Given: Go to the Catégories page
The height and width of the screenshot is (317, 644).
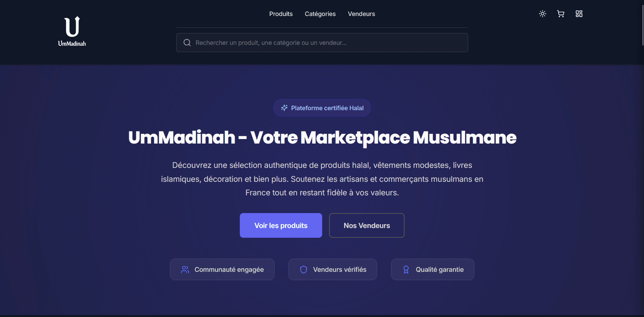Looking at the screenshot, I should (x=320, y=14).
